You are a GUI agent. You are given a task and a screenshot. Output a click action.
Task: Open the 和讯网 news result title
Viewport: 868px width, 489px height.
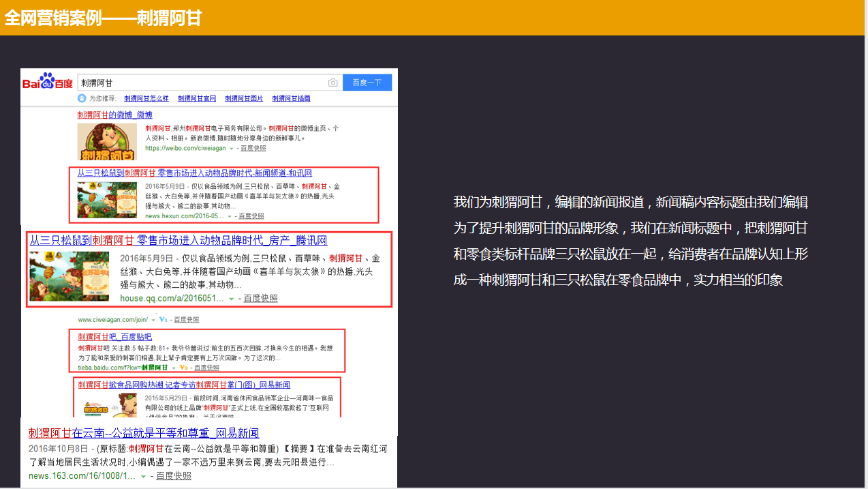point(194,173)
